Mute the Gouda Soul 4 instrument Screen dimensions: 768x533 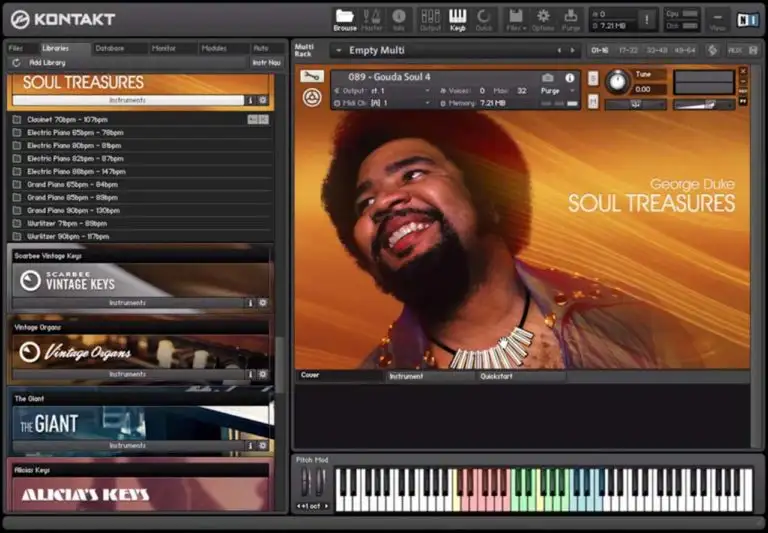(593, 101)
